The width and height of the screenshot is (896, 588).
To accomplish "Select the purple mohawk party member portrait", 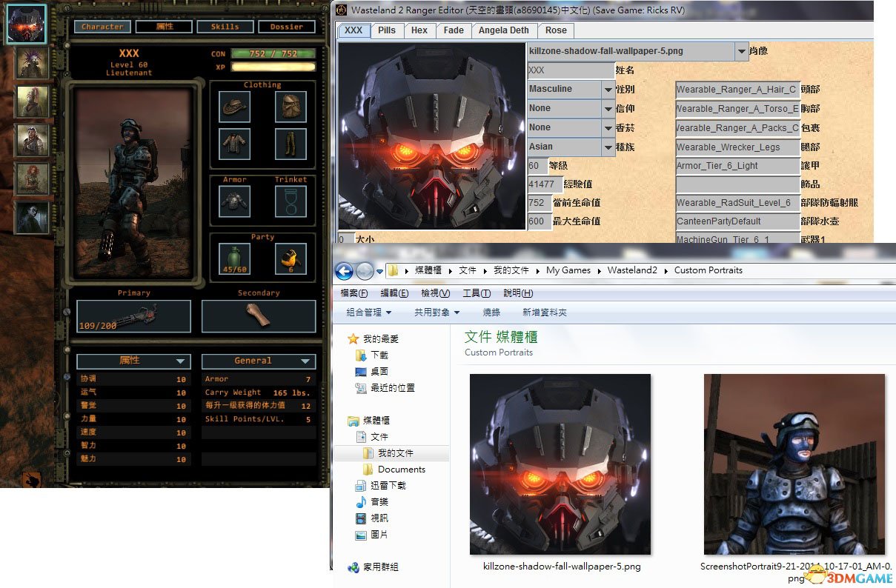I will (x=33, y=63).
